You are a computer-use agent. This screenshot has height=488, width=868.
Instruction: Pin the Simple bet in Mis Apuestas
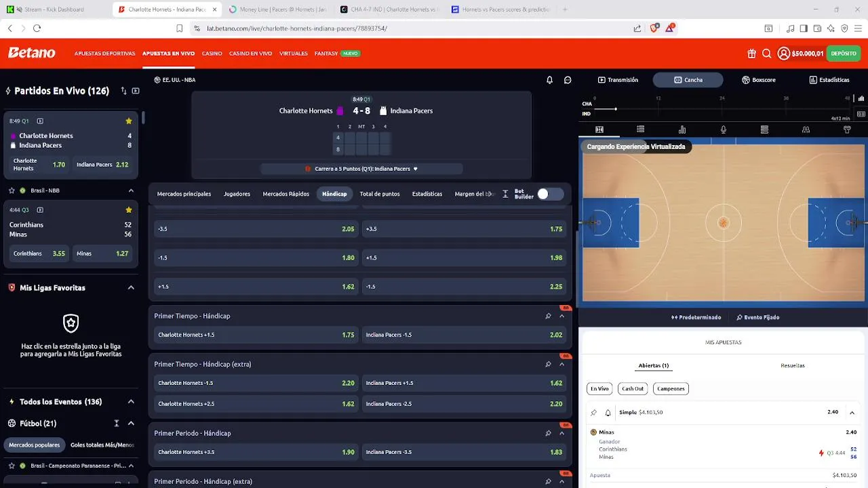[593, 412]
